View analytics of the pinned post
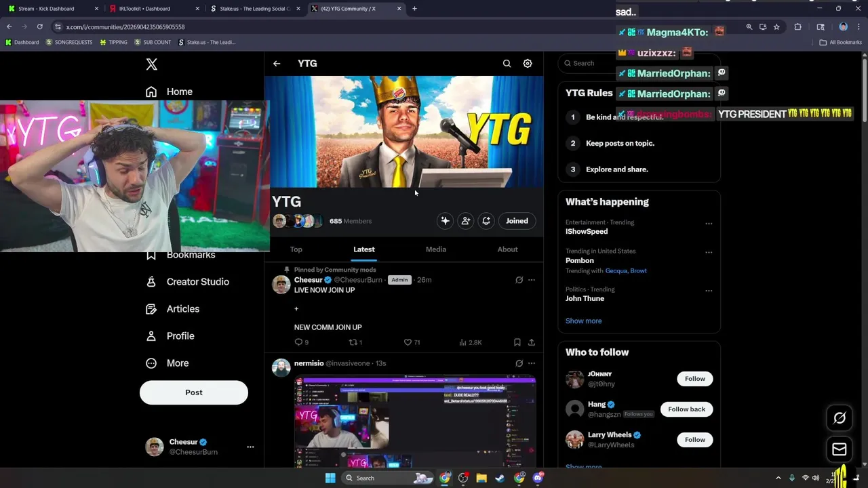 point(470,342)
